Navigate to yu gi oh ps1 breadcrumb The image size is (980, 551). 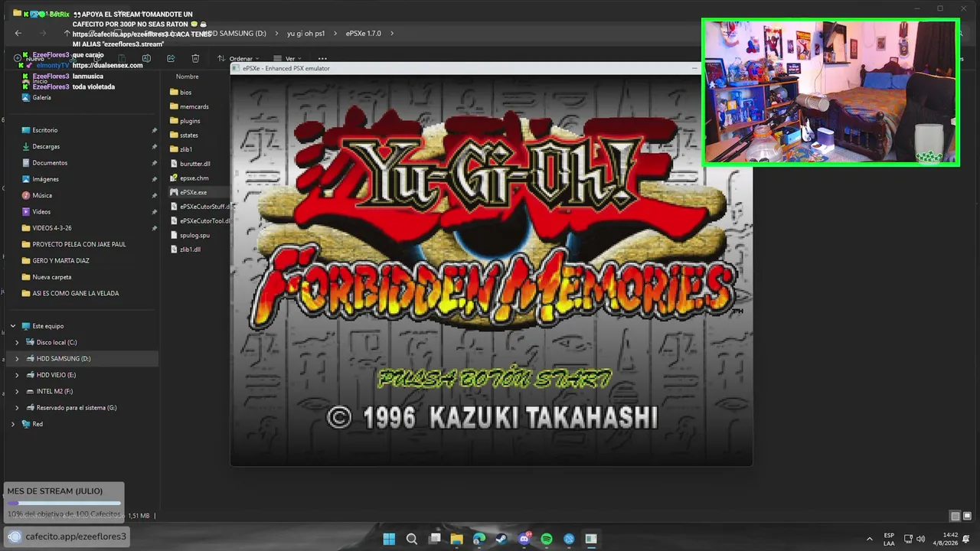(306, 34)
